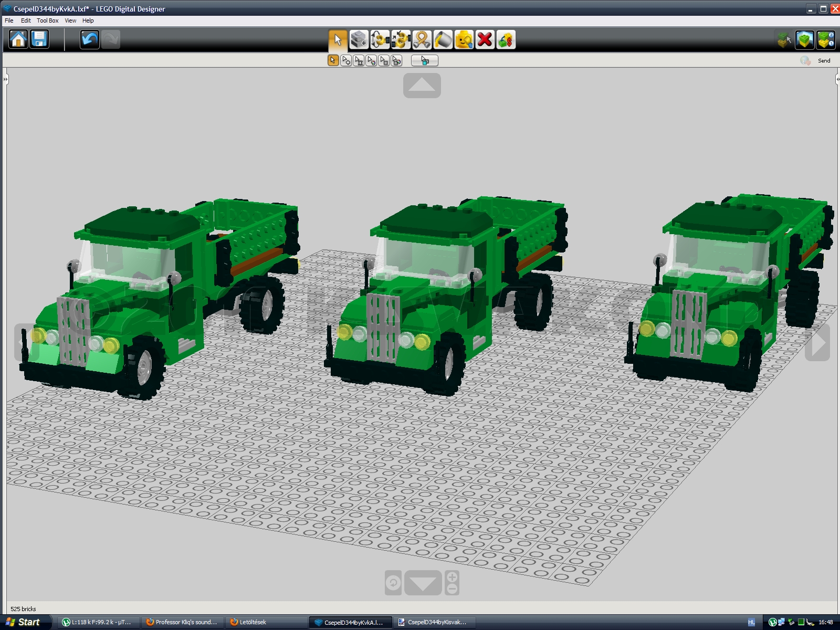The width and height of the screenshot is (840, 630).
Task: Click the Invert Selection button
Action: point(424,60)
